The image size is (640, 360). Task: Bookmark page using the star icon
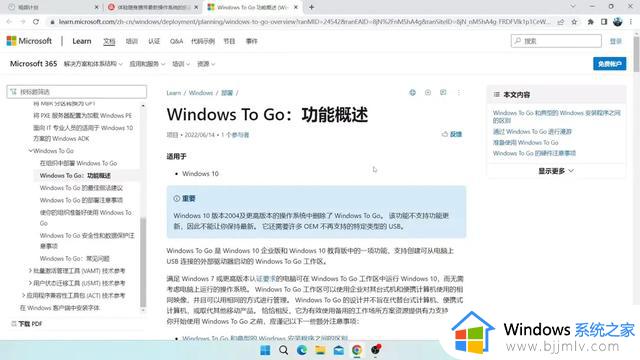(574, 22)
